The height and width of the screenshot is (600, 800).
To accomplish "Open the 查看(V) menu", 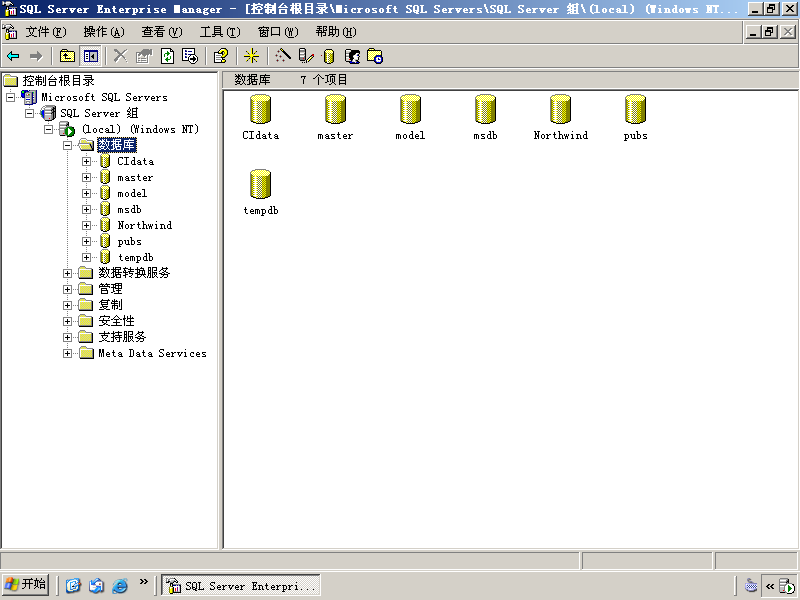I will point(162,32).
